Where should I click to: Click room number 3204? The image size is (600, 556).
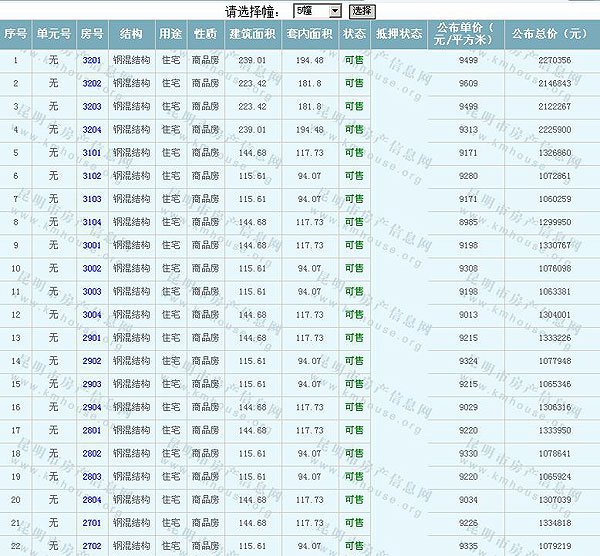point(92,129)
